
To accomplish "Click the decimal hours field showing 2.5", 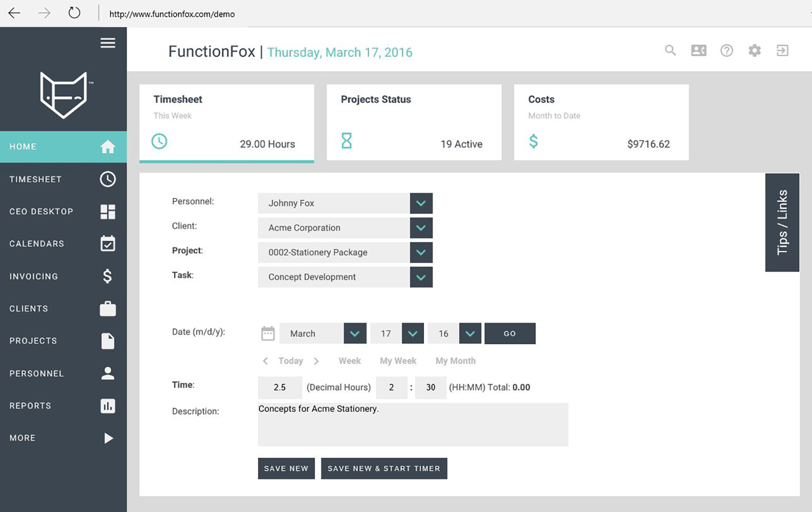I will click(x=280, y=388).
